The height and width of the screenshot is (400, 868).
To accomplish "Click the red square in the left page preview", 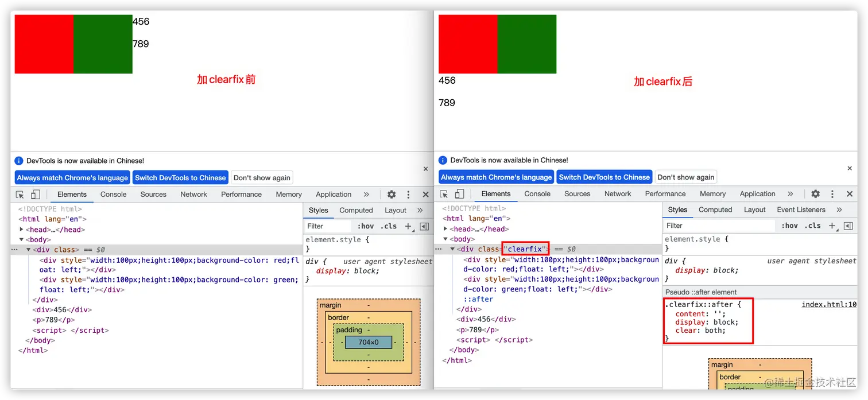I will tap(44, 44).
